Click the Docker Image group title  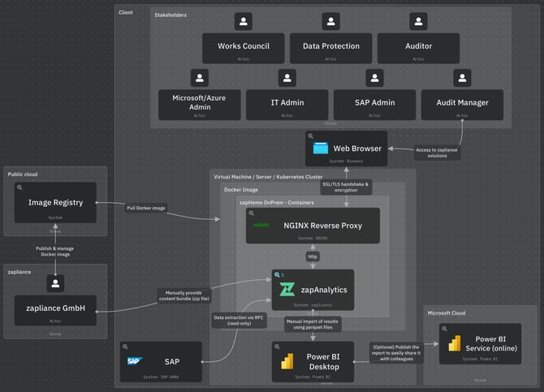click(241, 190)
